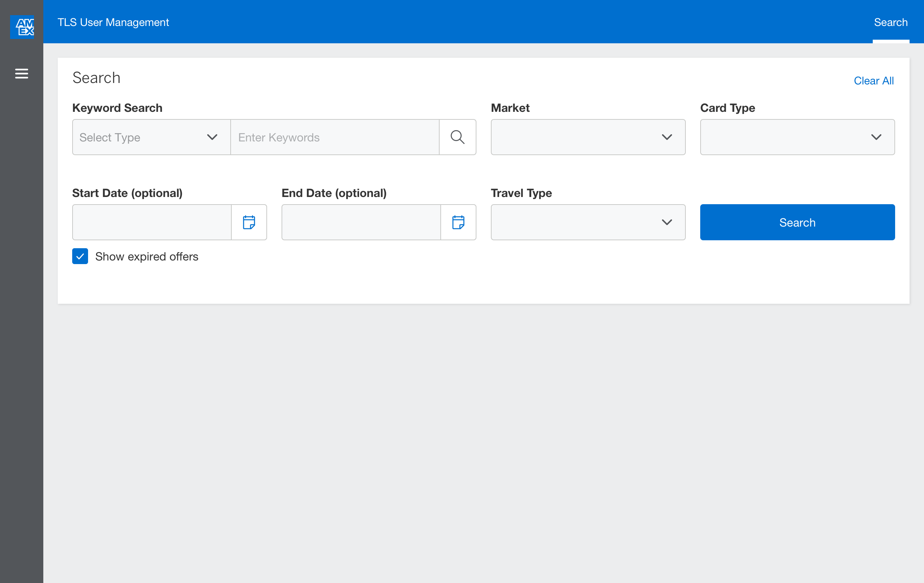
Task: Click the TLS User Management title
Action: 113,22
